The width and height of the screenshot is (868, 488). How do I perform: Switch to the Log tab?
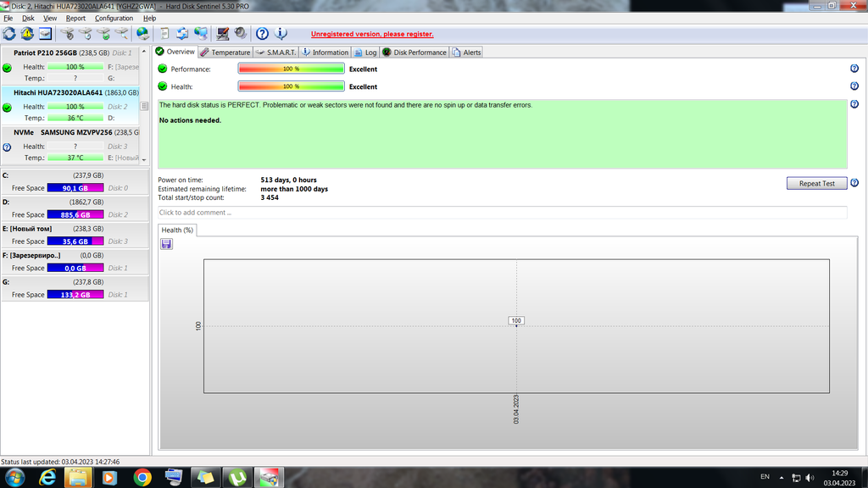click(365, 52)
